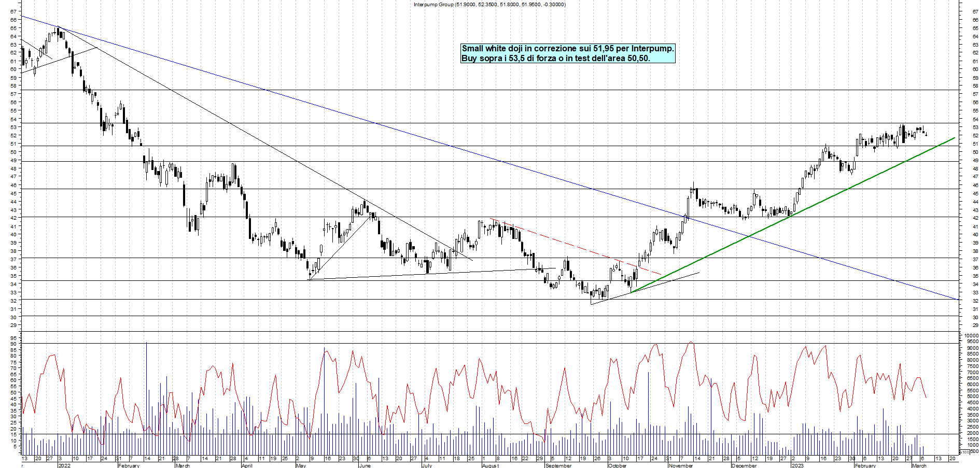Select the green ascending trendline

793,214
